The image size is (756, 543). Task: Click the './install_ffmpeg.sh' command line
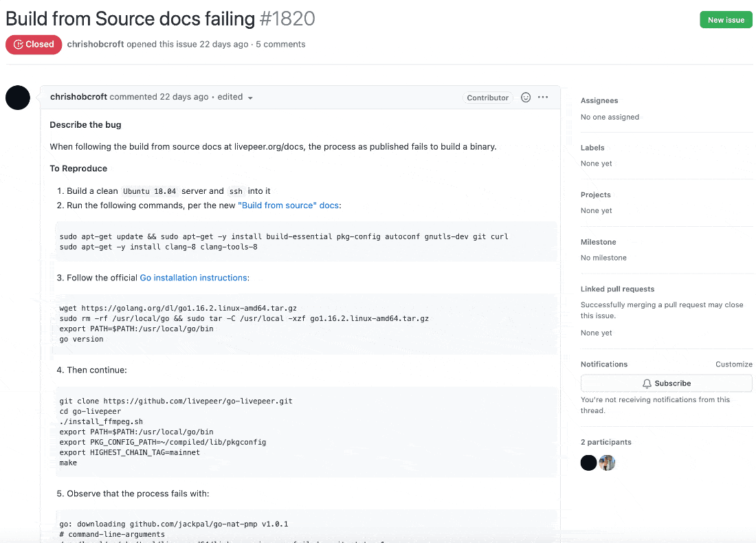point(101,421)
